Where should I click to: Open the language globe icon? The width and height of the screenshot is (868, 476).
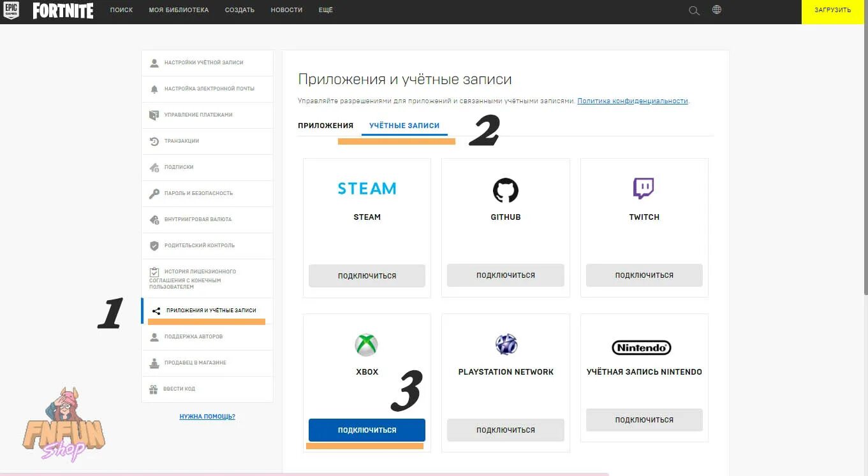717,10
